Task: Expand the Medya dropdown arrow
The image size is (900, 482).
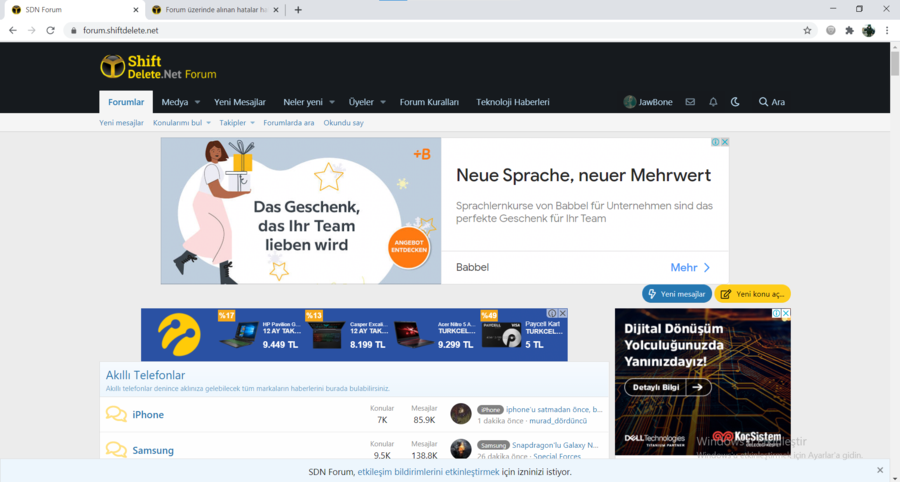Action: 197,102
